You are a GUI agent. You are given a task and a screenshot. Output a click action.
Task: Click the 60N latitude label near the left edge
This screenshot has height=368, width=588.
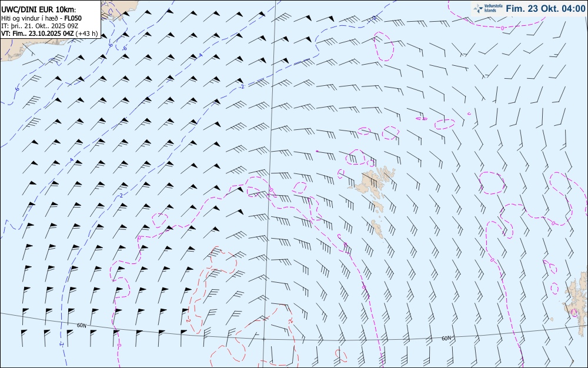[x=81, y=325]
